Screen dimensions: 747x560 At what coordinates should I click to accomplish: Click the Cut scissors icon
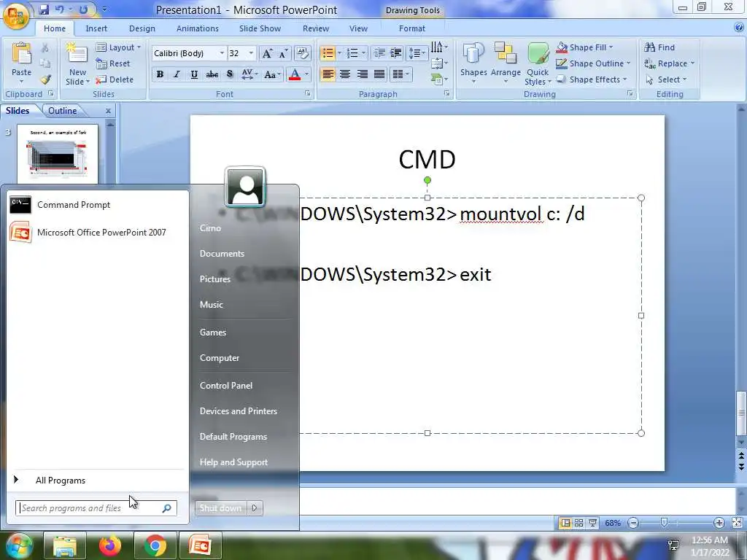pyautogui.click(x=44, y=47)
